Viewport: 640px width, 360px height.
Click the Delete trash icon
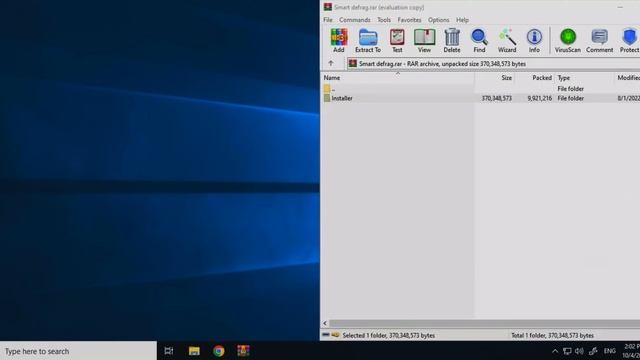pyautogui.click(x=452, y=41)
